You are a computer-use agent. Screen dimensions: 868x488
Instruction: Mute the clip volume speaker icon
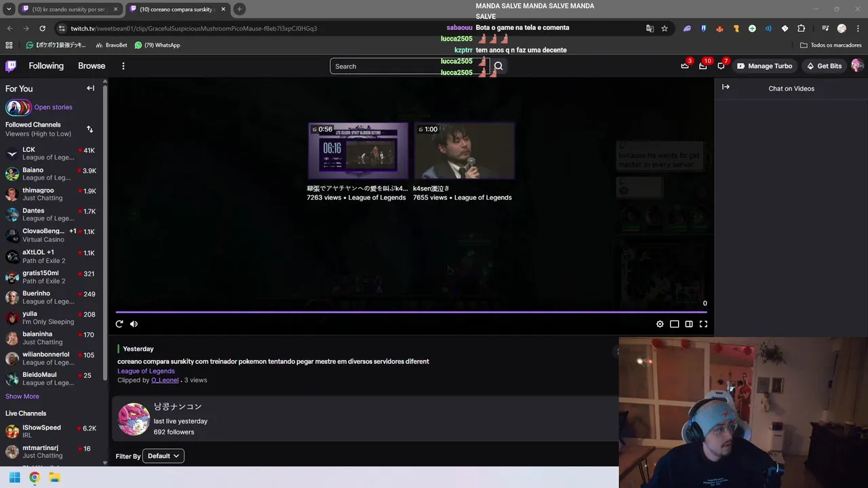point(134,324)
